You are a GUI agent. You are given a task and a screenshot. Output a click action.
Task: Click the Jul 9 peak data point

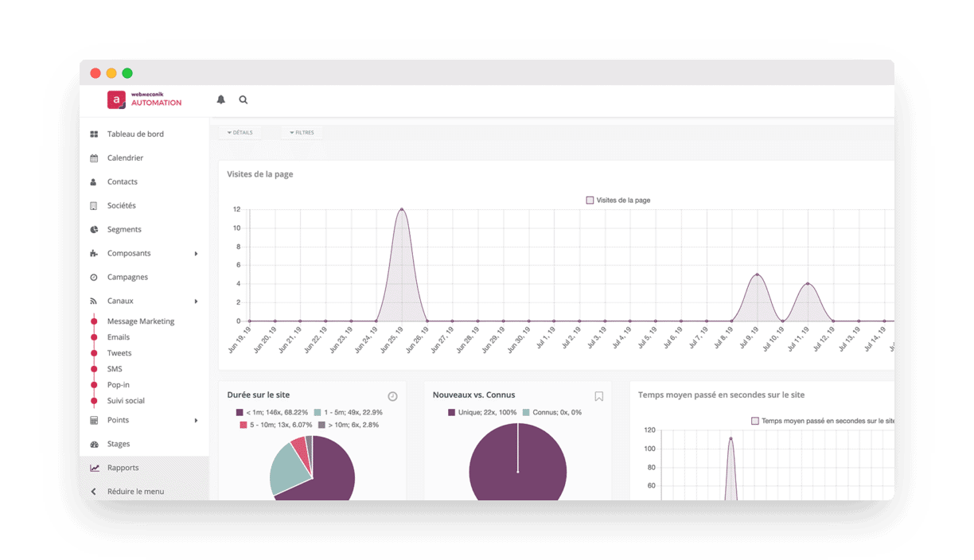coord(757,274)
